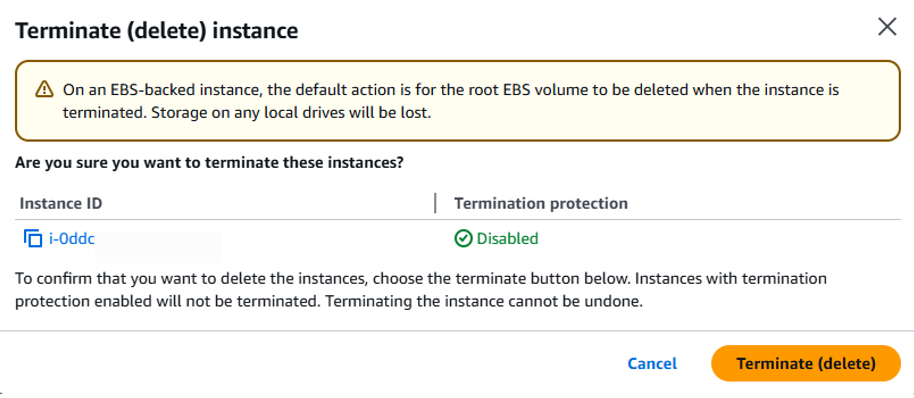Select the Instance ID column header
914x398 pixels.
61,203
